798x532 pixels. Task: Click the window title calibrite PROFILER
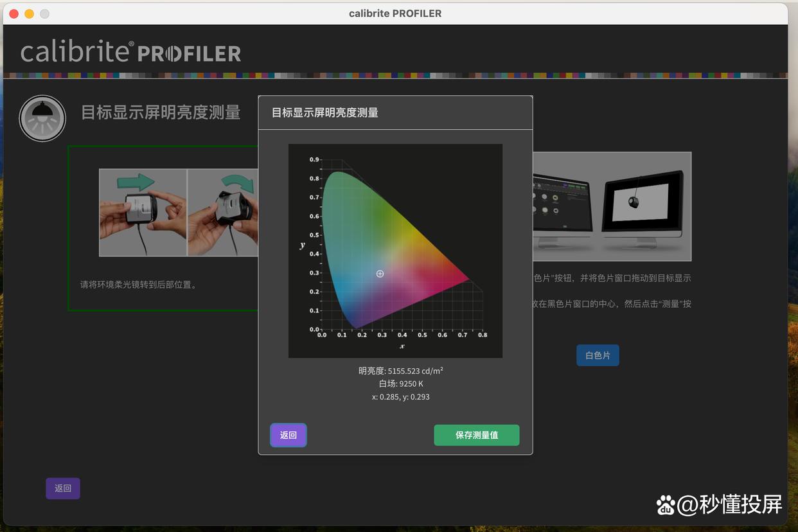click(x=395, y=13)
